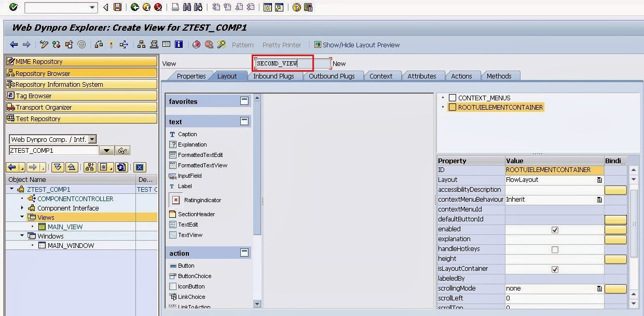The height and width of the screenshot is (316, 644).
Task: Click the Create New Session icon
Action: (x=267, y=7)
